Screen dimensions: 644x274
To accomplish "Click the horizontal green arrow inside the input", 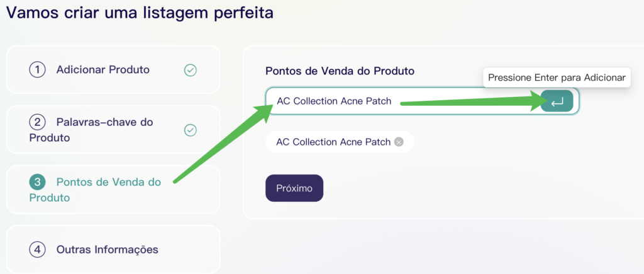I will coord(472,101).
